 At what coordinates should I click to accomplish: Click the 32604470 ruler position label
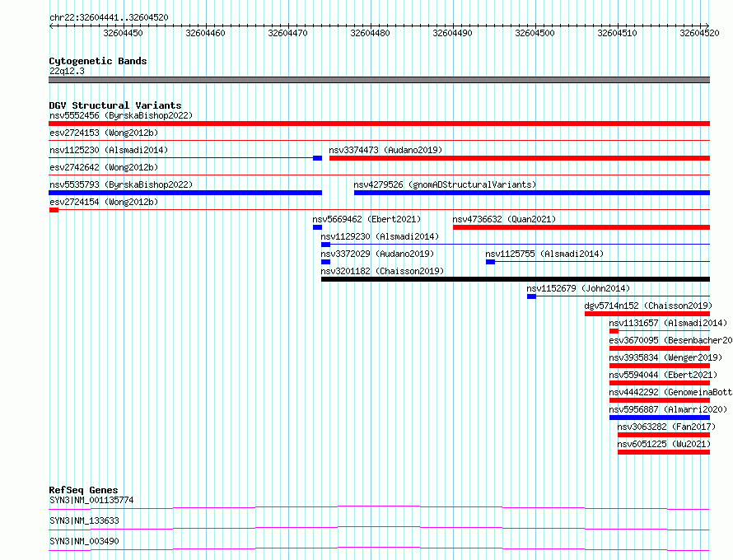pyautogui.click(x=287, y=33)
